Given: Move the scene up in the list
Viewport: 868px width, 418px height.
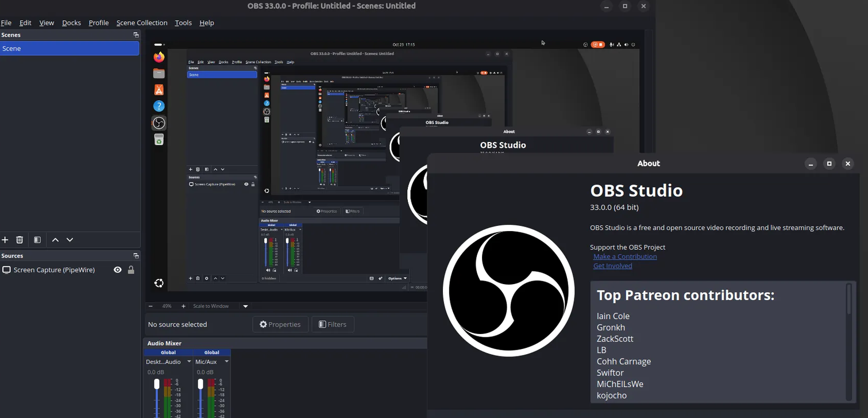Looking at the screenshot, I should pos(55,240).
